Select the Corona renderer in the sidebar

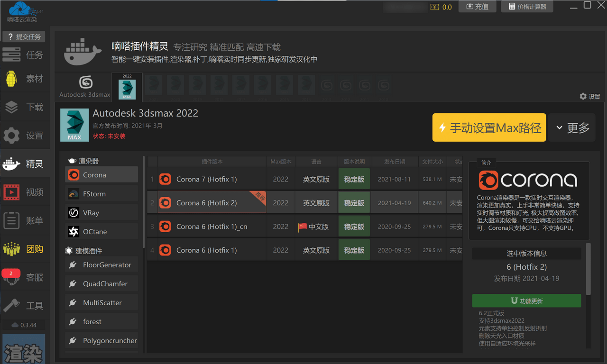[101, 174]
